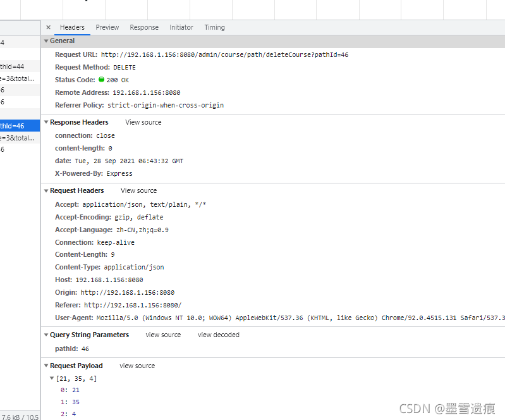
Task: Select the thId=44 request in list
Action: [x=20, y=66]
